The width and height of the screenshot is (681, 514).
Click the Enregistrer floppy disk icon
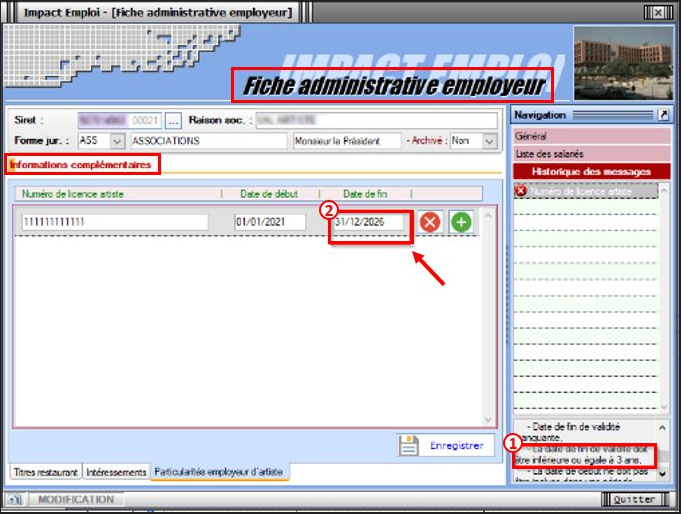click(x=409, y=445)
